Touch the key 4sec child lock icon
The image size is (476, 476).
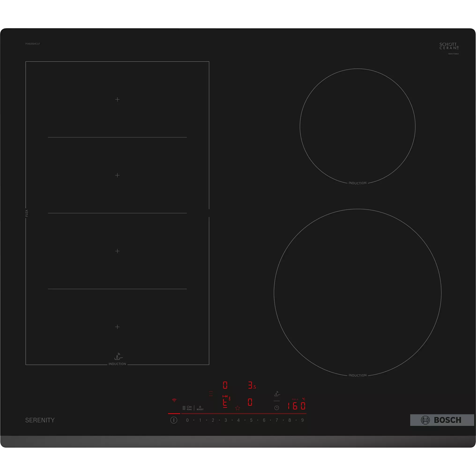click(x=189, y=408)
